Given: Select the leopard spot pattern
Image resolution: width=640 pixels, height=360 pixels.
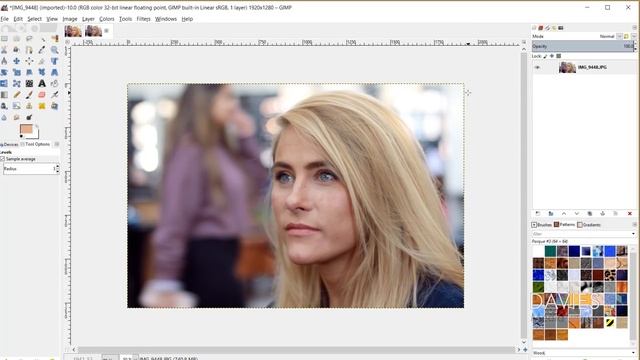Looking at the screenshot, I should click(610, 275).
